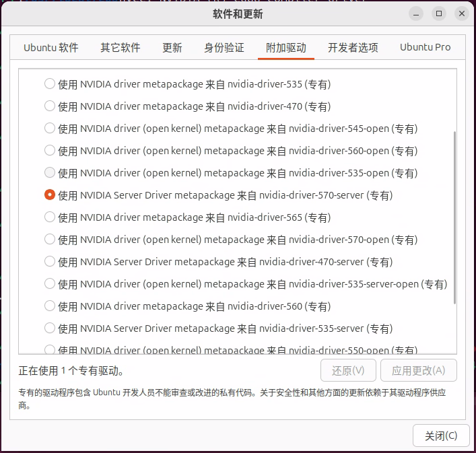This screenshot has height=453, width=476.
Task: Choose nvidia-driver-560 (专有) radio option
Action: pos(49,306)
